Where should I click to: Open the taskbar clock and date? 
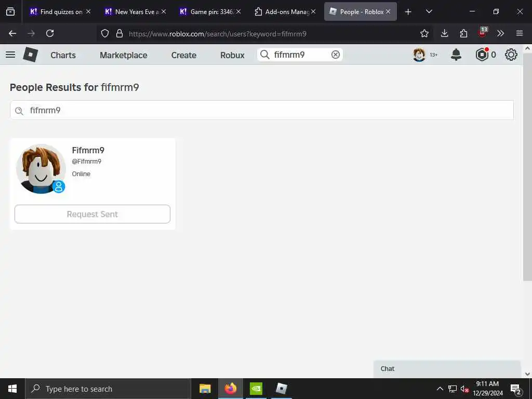click(x=487, y=389)
